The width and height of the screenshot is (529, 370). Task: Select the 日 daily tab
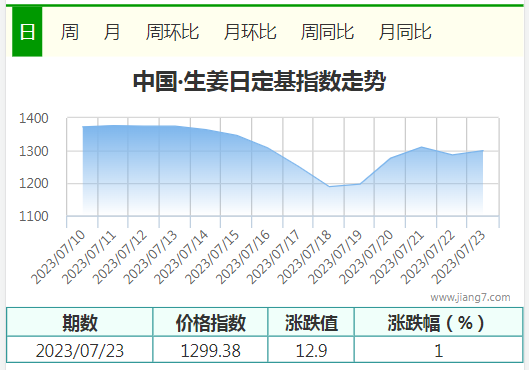pos(27,32)
